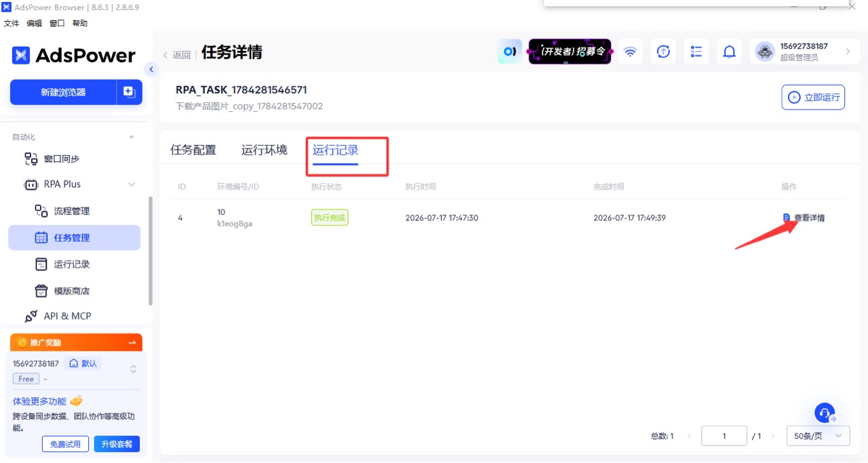Image resolution: width=868 pixels, height=463 pixels.
Task: Click the AdsPower logo in sidebar
Action: (x=74, y=55)
